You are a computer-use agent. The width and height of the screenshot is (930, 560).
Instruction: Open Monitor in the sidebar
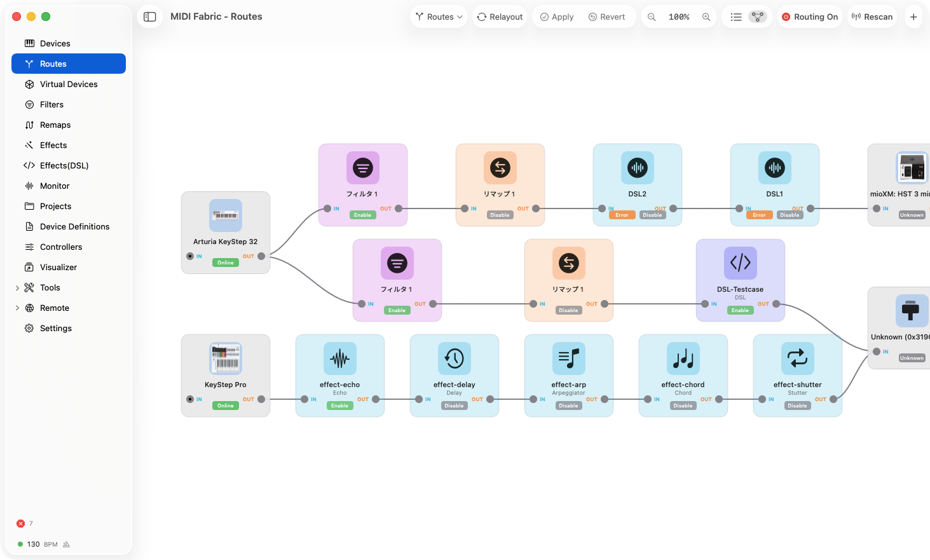[69, 186]
